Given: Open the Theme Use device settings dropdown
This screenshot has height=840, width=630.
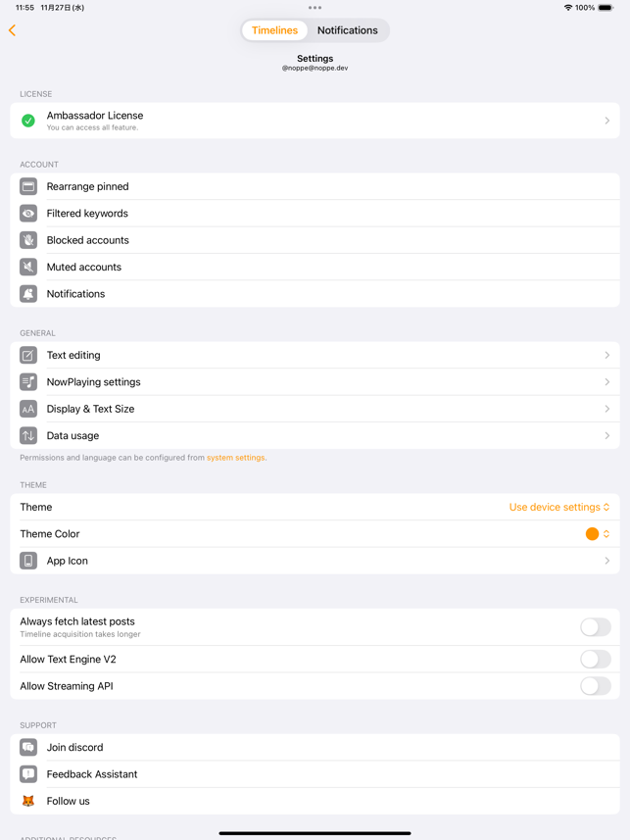Looking at the screenshot, I should pyautogui.click(x=559, y=507).
